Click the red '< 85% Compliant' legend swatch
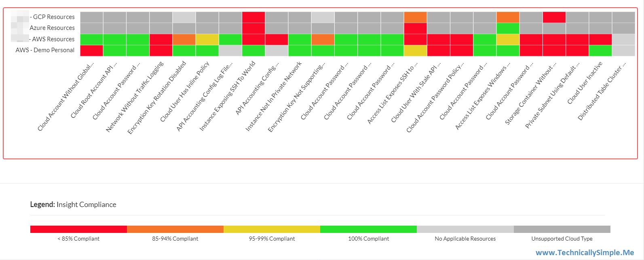Viewport: 644px width, 260px height. tap(78, 229)
